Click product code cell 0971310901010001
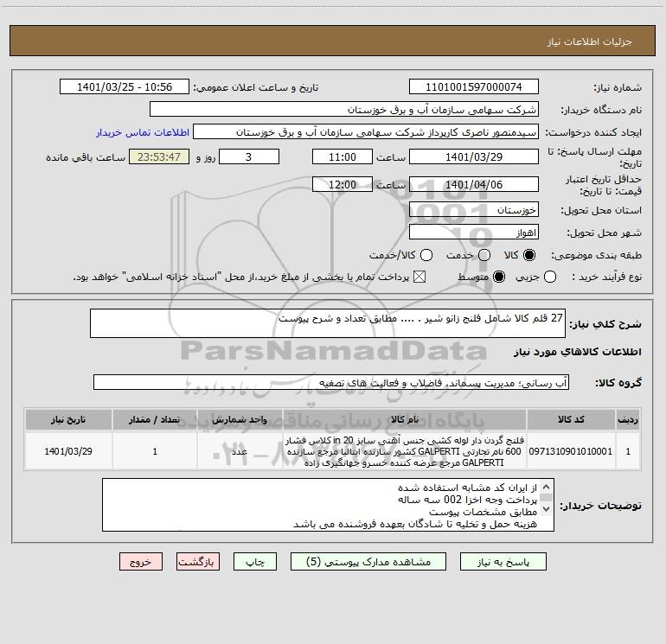 click(571, 451)
